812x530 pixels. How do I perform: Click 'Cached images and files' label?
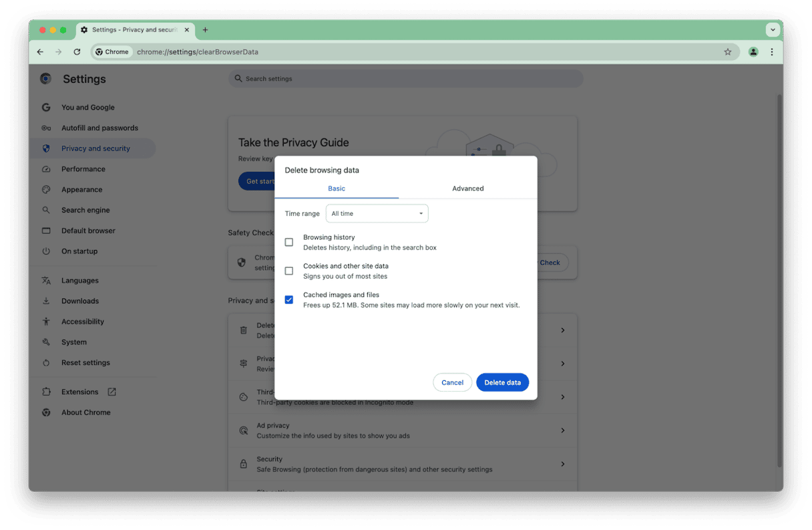(x=341, y=295)
